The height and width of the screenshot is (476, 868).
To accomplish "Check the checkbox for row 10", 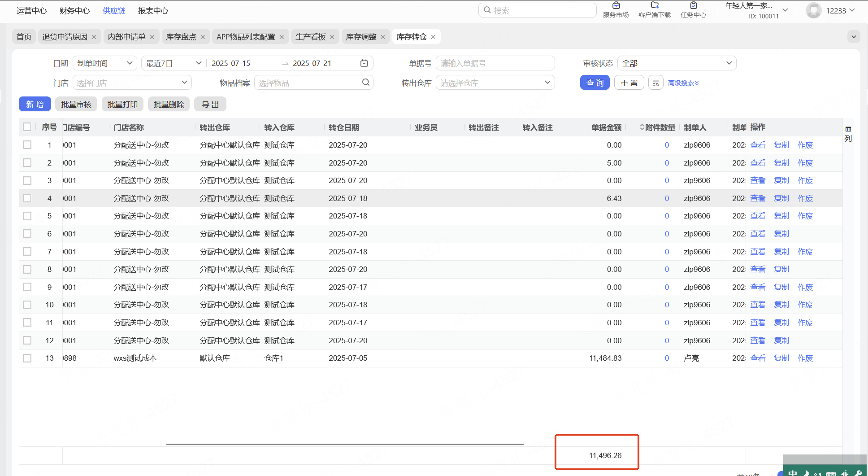I will pyautogui.click(x=27, y=305).
